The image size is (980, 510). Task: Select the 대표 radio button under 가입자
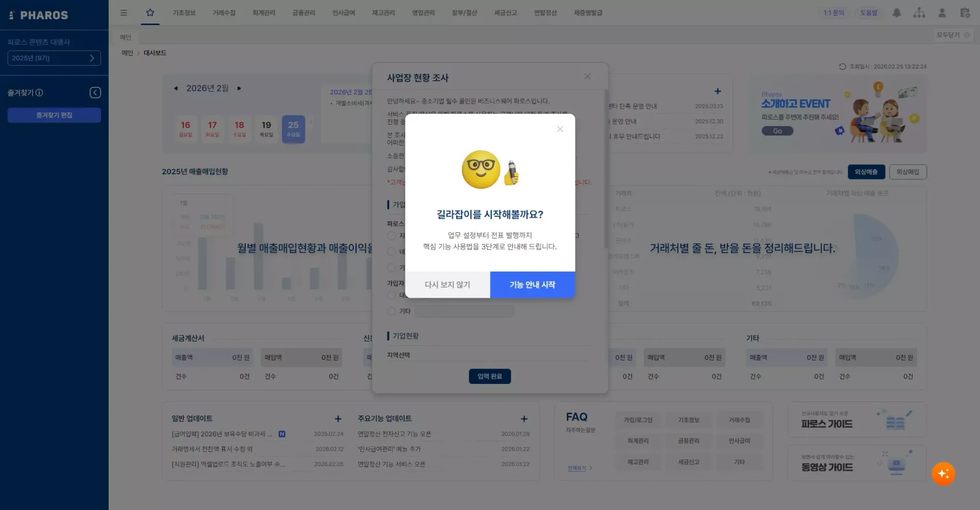[391, 295]
